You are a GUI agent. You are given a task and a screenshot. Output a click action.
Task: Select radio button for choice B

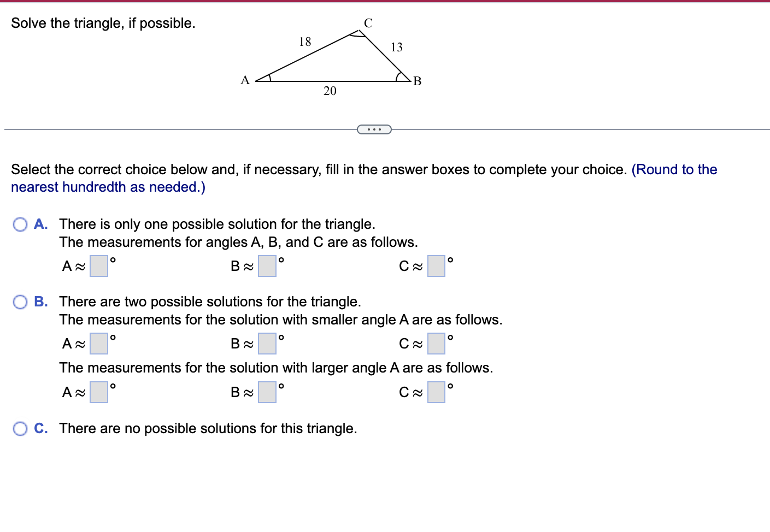point(20,302)
